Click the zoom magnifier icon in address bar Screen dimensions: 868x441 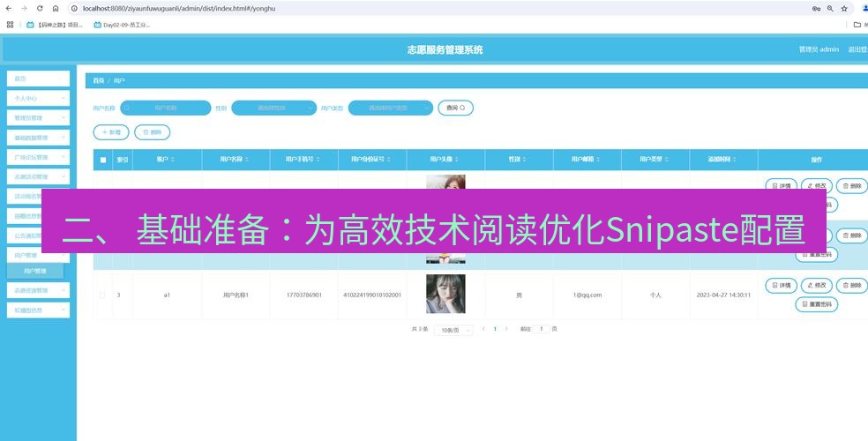pos(830,8)
